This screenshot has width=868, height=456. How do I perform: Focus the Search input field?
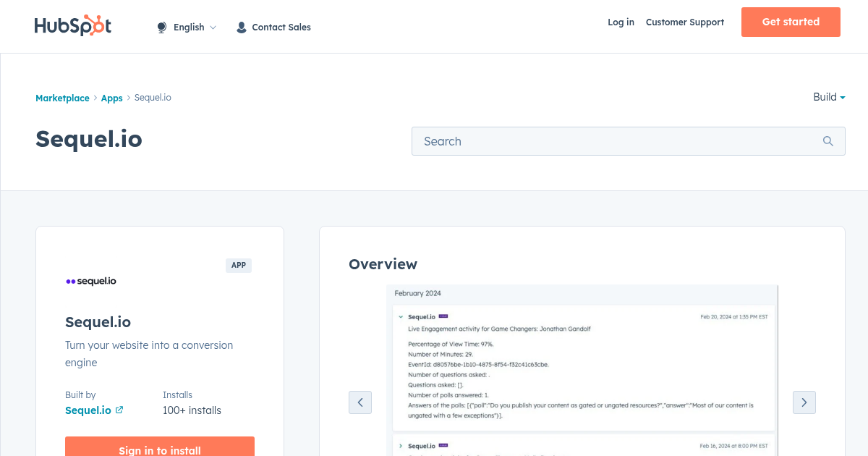click(x=629, y=141)
